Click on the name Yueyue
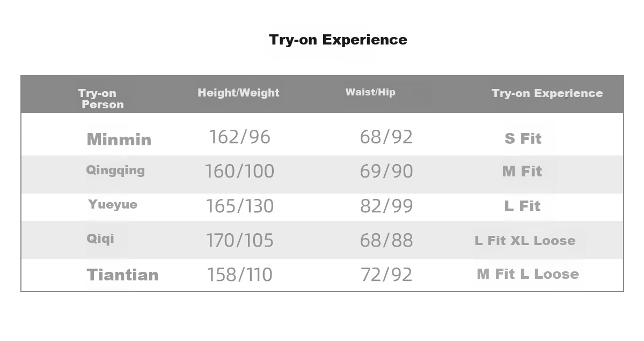Image resolution: width=644 pixels, height=341 pixels. coord(113,204)
